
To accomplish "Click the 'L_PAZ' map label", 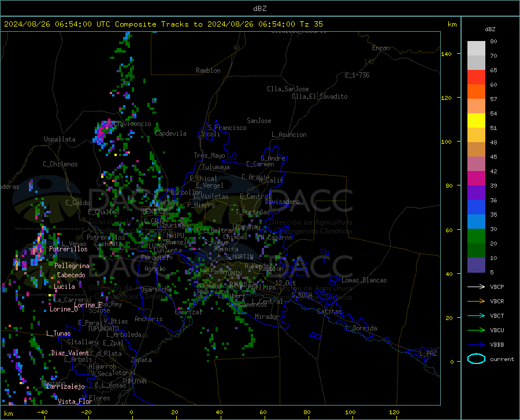I will pos(428,354).
